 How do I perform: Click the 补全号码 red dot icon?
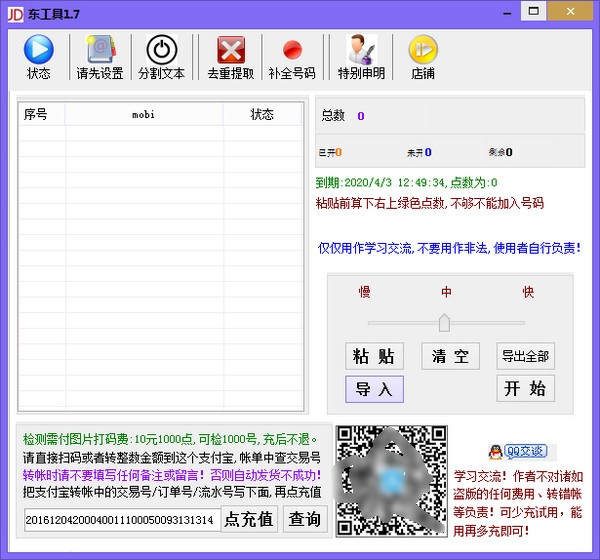pyautogui.click(x=291, y=50)
